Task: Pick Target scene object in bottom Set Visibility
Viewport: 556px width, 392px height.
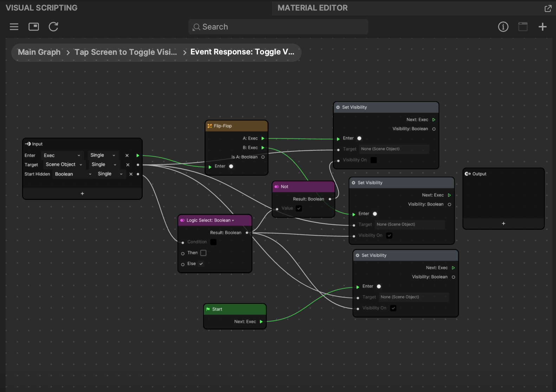Action: (x=414, y=297)
